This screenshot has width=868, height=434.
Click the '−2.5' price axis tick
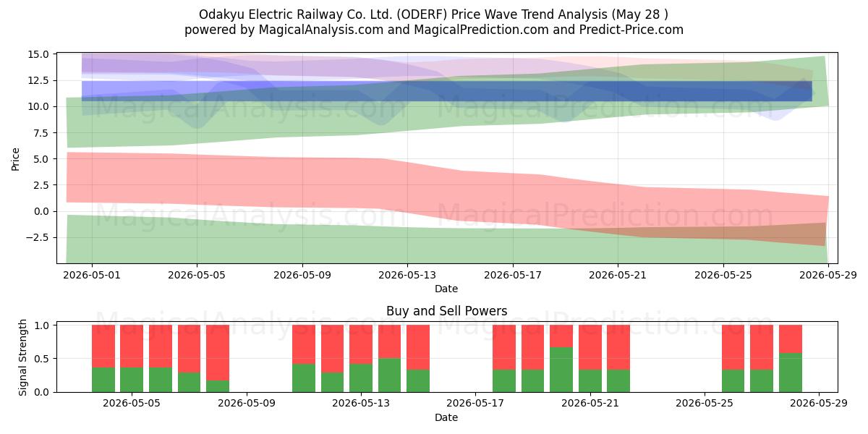38,237
